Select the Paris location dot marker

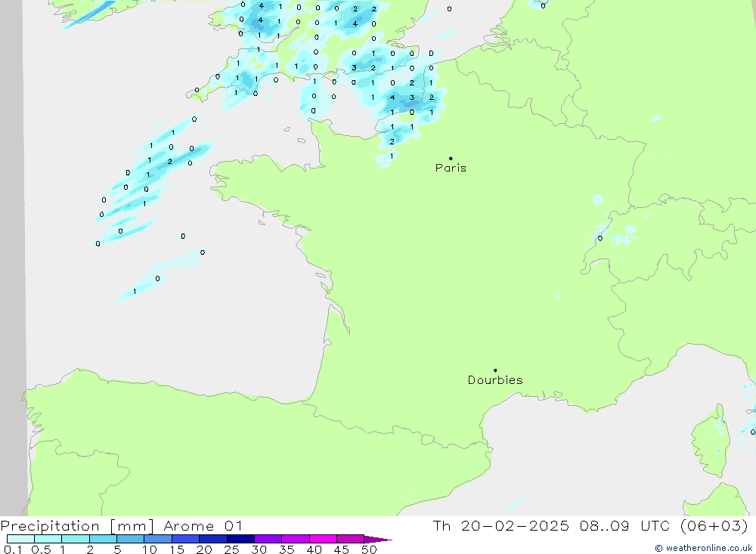[x=451, y=158]
